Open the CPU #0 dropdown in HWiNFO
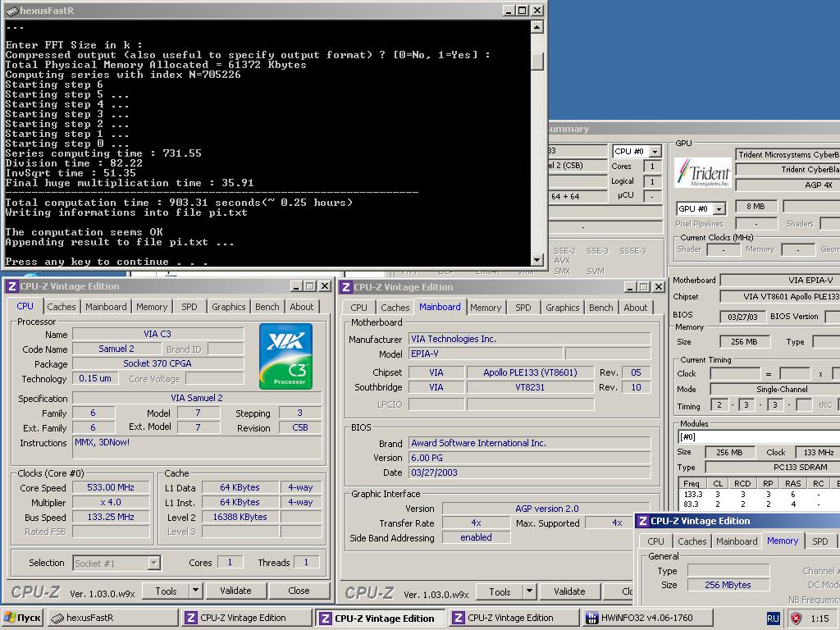Screen dimensions: 840x630 (x=637, y=152)
